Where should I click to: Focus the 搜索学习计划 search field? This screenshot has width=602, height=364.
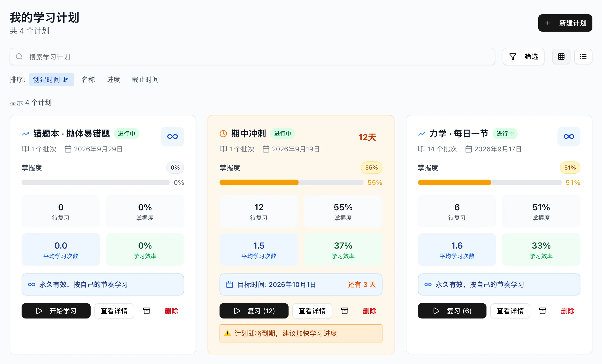click(x=252, y=57)
